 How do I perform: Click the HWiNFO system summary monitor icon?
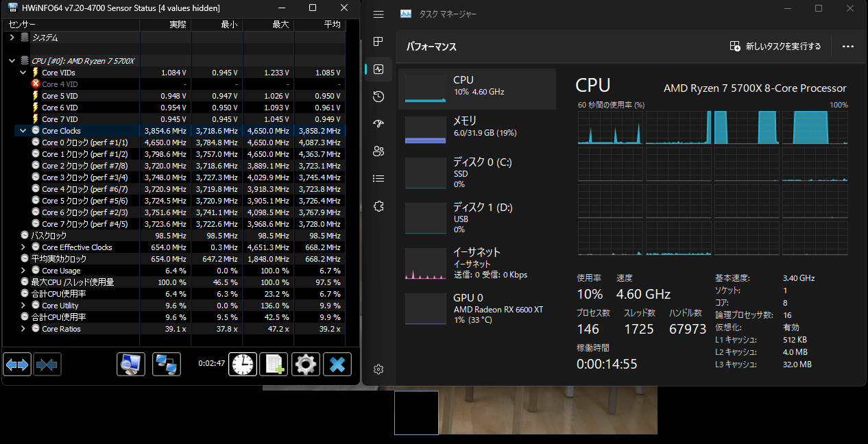pyautogui.click(x=130, y=364)
